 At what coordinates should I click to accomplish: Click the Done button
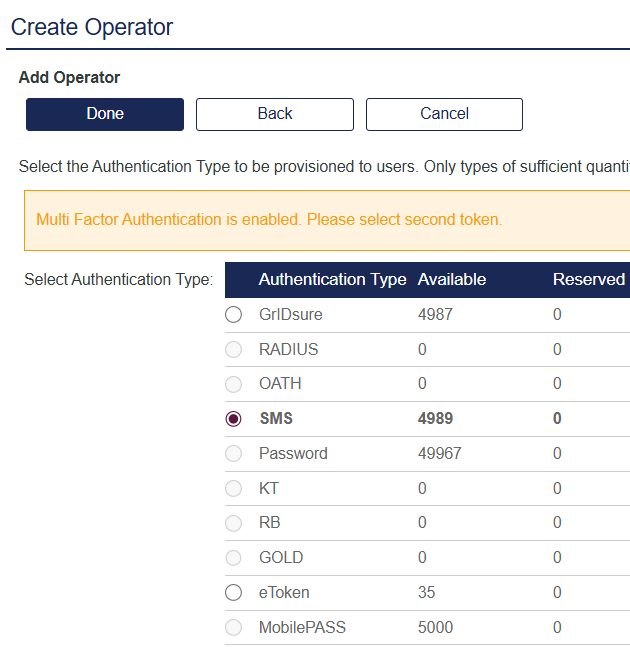105,114
